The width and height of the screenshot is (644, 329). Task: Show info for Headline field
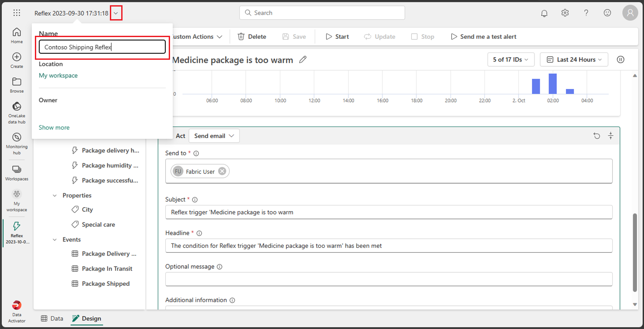pyautogui.click(x=199, y=233)
